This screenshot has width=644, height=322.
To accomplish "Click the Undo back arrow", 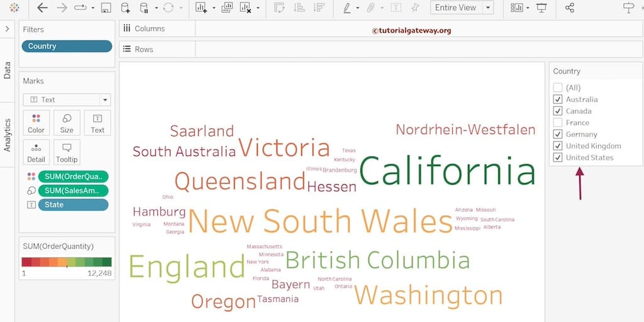I will click(42, 8).
